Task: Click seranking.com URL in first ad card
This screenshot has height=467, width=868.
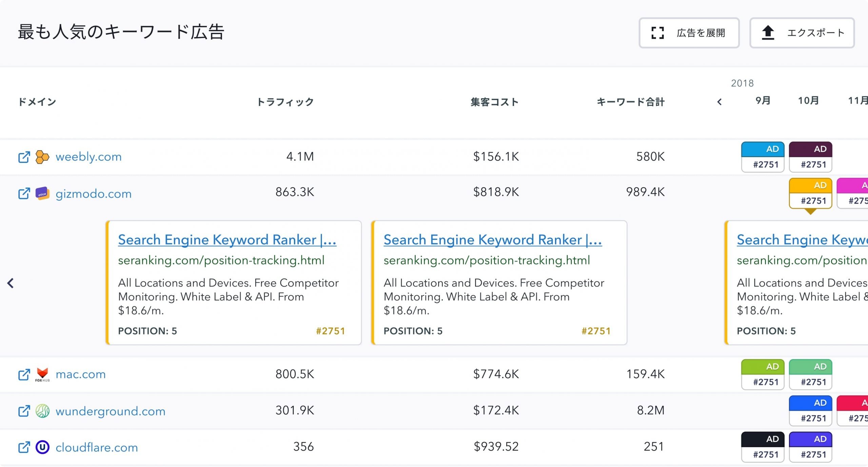Action: 221,260
